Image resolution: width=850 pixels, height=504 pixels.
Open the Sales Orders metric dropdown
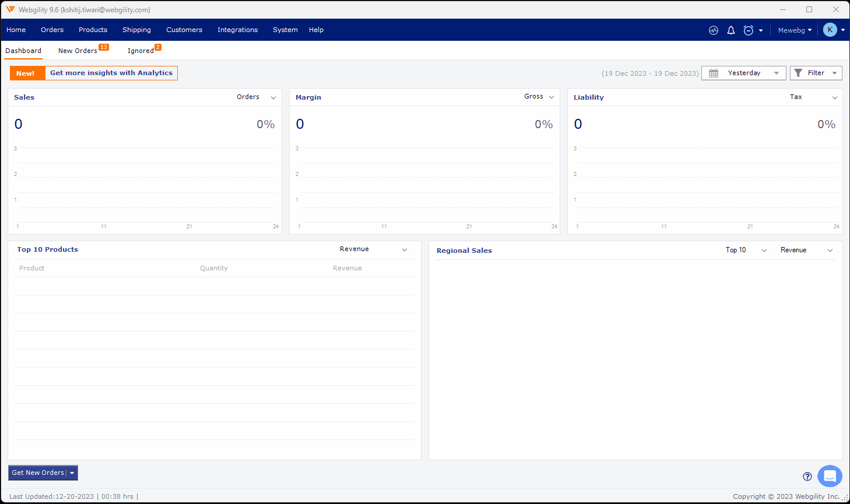tap(257, 97)
